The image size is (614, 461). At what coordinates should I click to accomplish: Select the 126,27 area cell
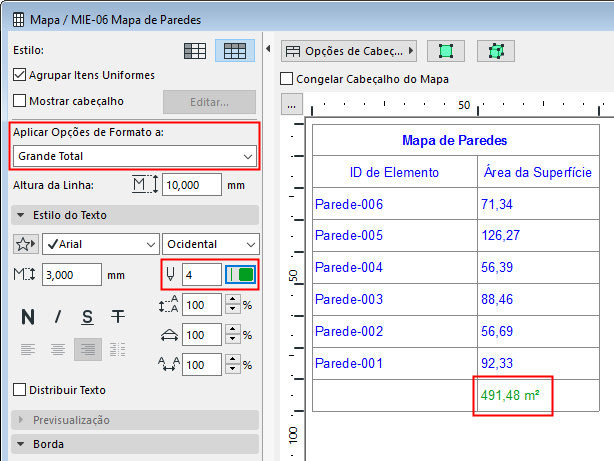point(538,235)
